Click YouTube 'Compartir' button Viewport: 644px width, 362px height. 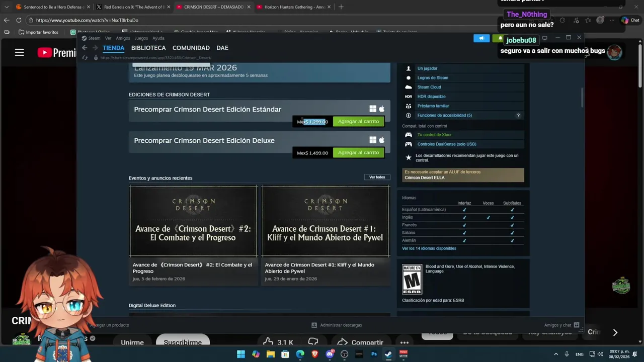[360, 342]
